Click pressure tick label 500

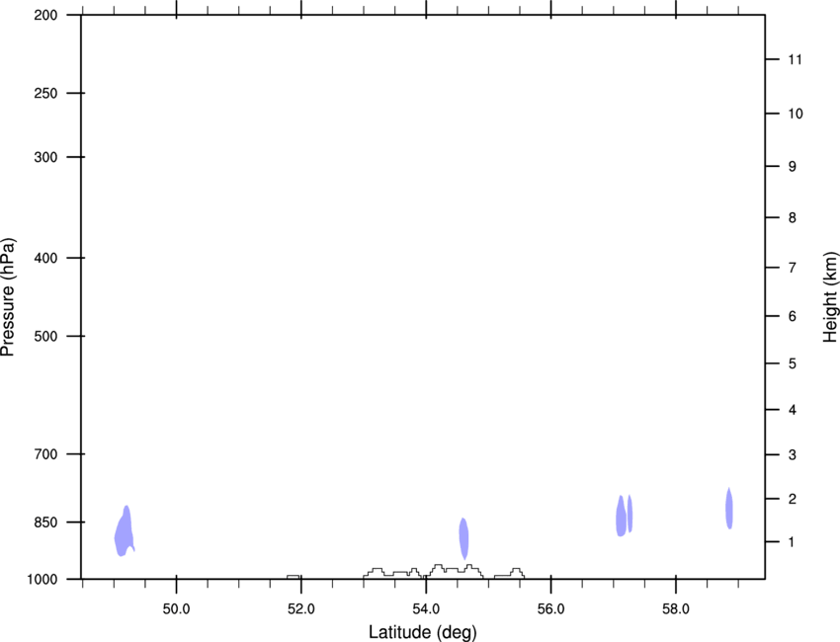45,336
